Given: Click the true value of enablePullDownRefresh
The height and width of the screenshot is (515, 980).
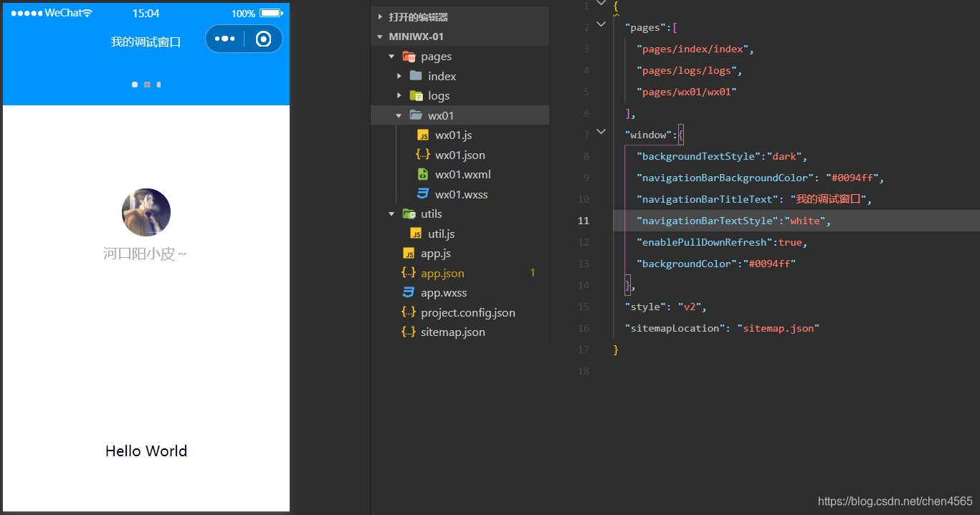Looking at the screenshot, I should tap(790, 242).
